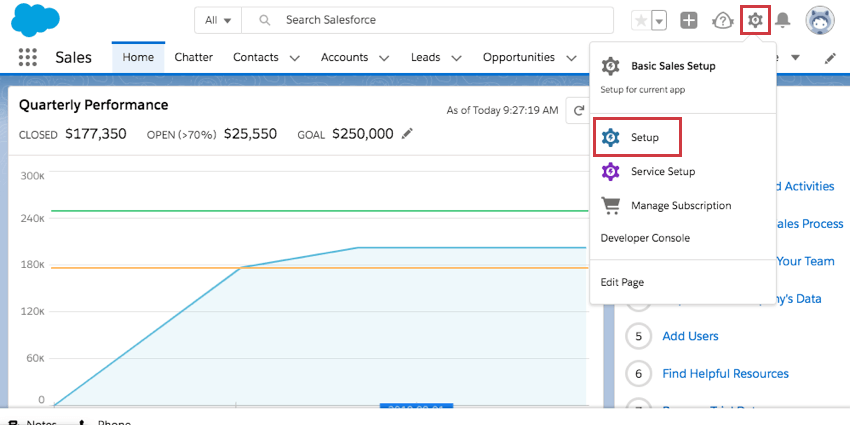Choose Service Setup in the menu

[x=662, y=172]
